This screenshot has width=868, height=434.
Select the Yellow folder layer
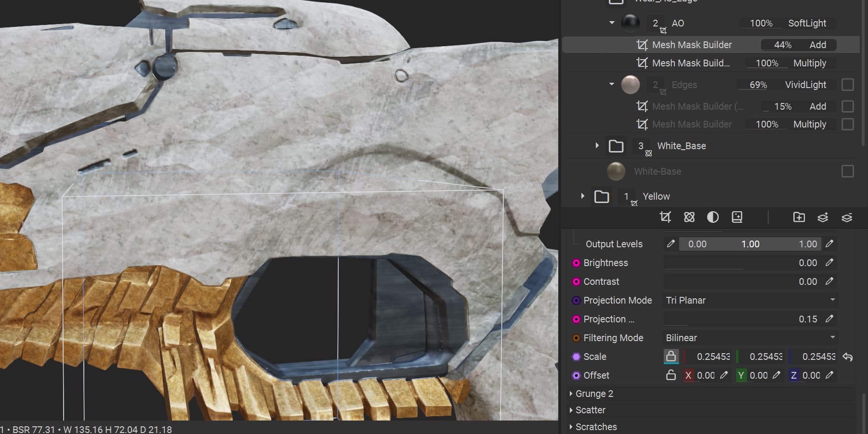click(x=656, y=196)
